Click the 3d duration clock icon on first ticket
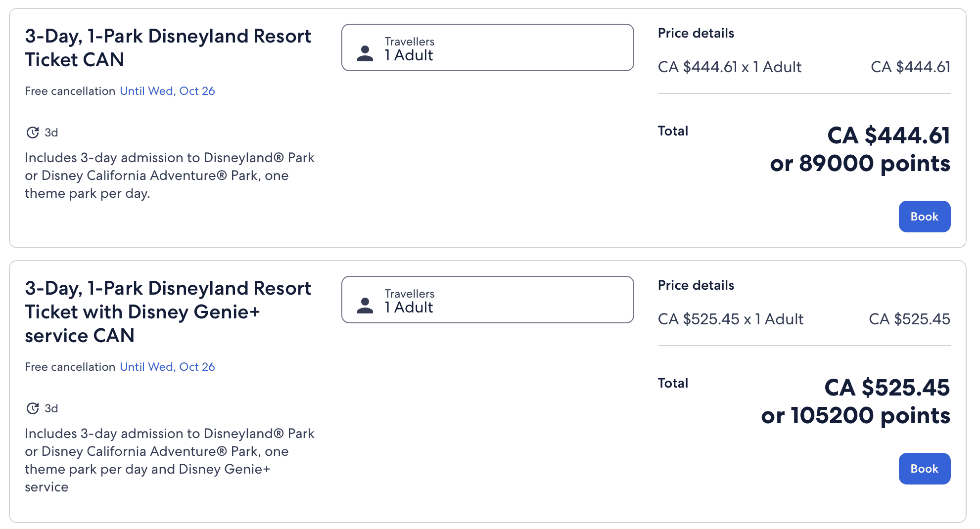 pyautogui.click(x=33, y=132)
